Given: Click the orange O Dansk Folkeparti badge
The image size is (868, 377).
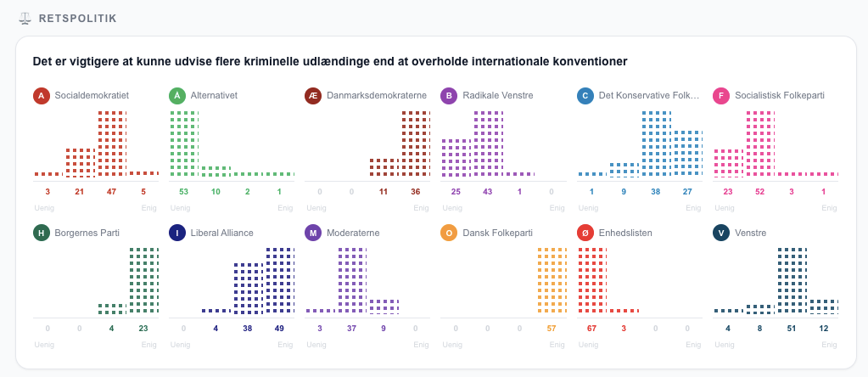Looking at the screenshot, I should [x=449, y=233].
